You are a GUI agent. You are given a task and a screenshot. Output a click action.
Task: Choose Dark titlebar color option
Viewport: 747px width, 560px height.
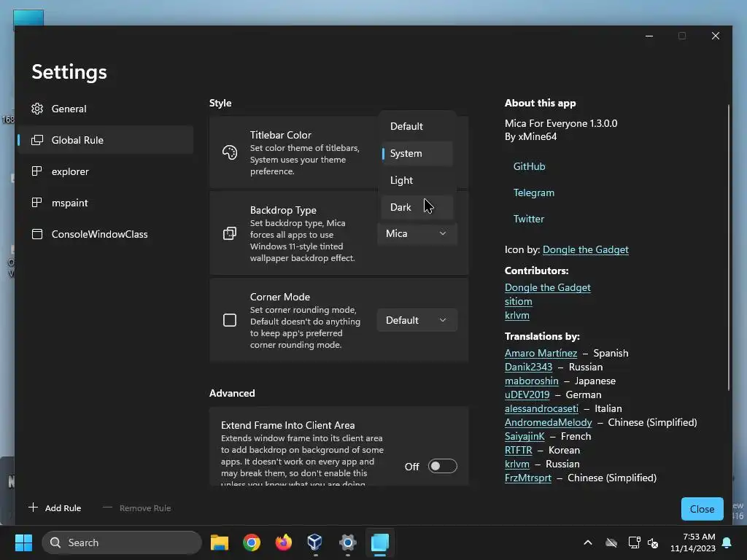[417, 207]
